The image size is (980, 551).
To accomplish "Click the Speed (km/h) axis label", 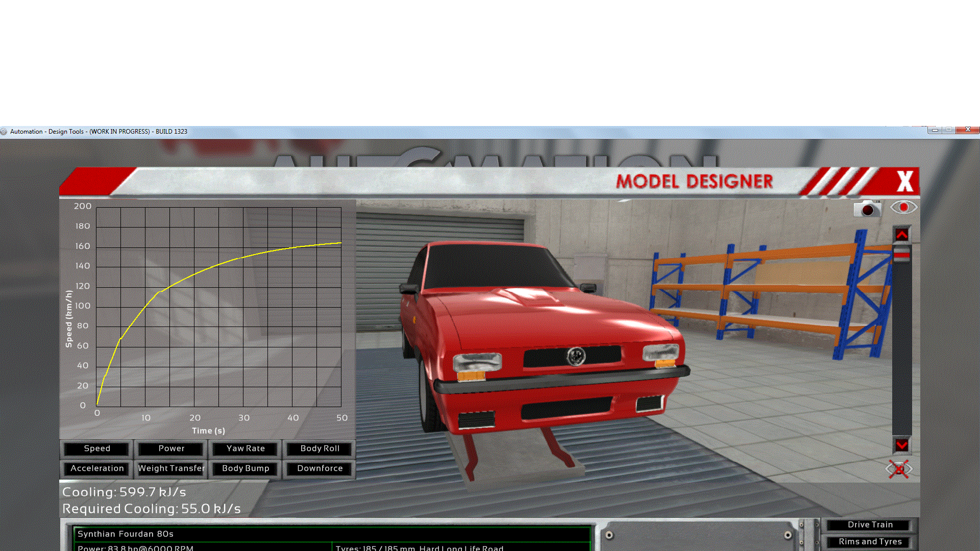I will [69, 319].
